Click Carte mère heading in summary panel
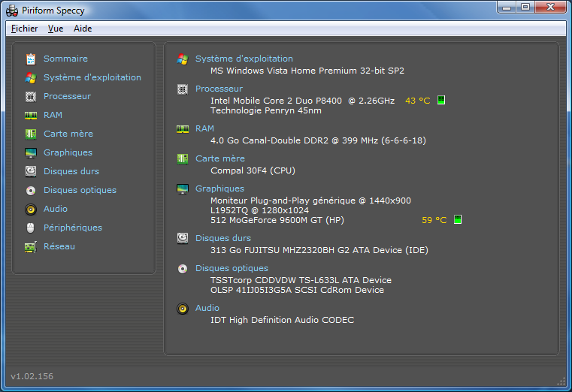This screenshot has height=392, width=572. [220, 158]
